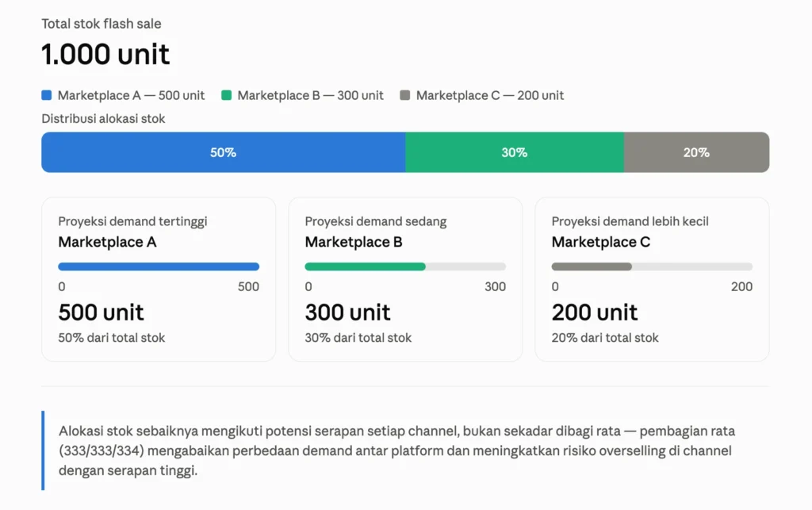Click the 'Total stok flash sale' label

(101, 24)
